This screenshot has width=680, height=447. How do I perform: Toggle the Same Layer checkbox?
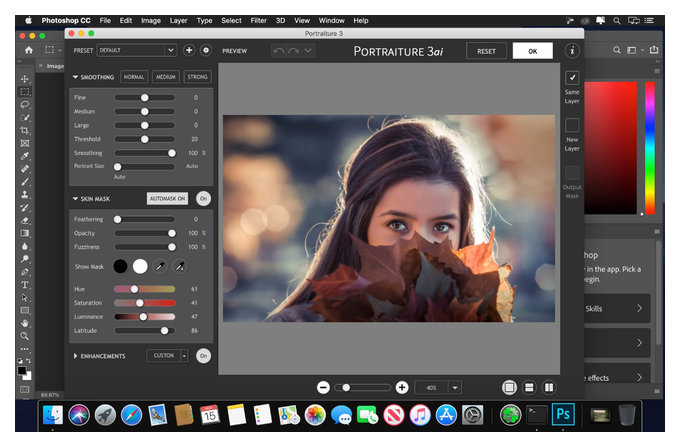(572, 78)
